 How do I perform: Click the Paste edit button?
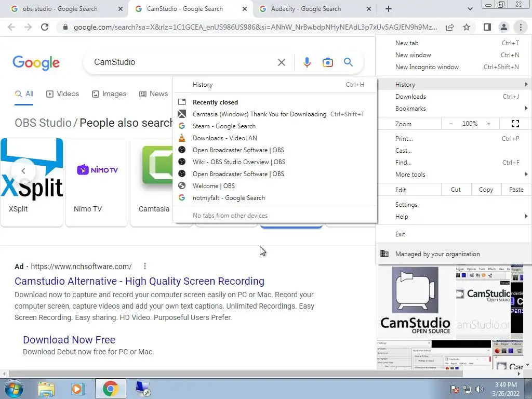pyautogui.click(x=516, y=190)
